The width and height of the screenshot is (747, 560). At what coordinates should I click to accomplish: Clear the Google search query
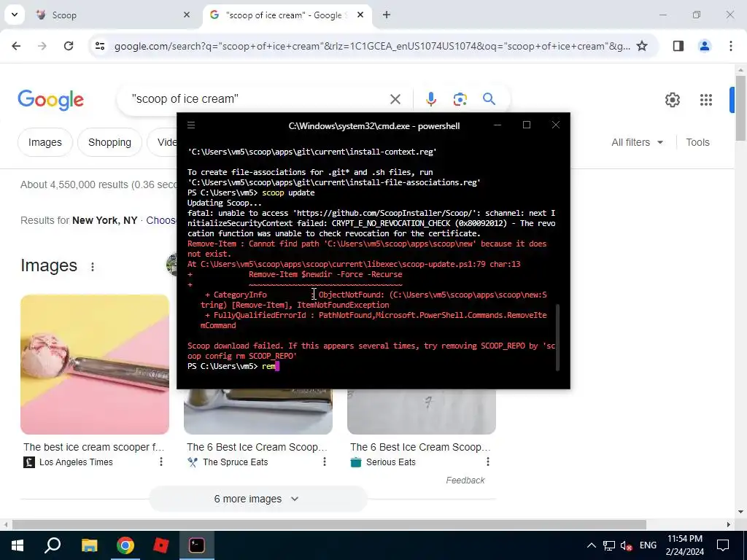click(x=395, y=99)
